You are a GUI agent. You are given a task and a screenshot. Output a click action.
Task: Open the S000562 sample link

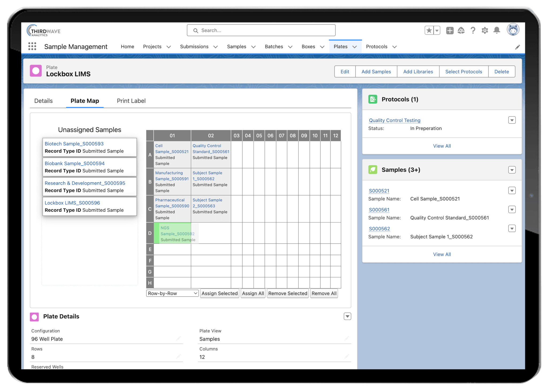379,229
